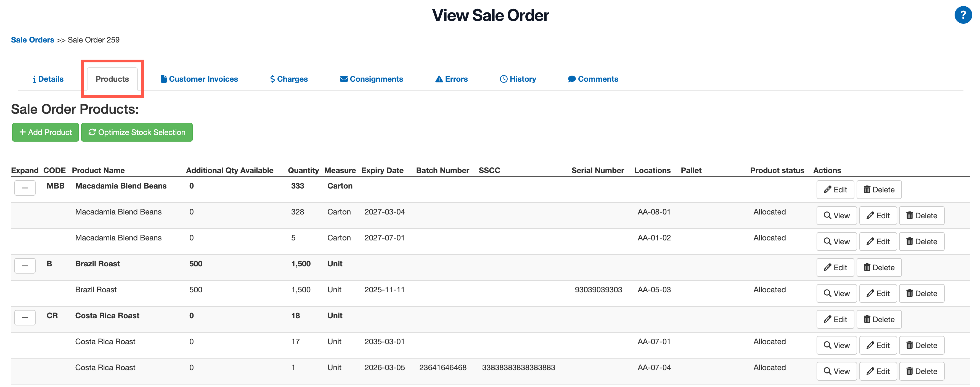Viewport: 980px width, 387px height.
Task: Click the refresh icon on Optimize Stock Selection
Action: (92, 132)
